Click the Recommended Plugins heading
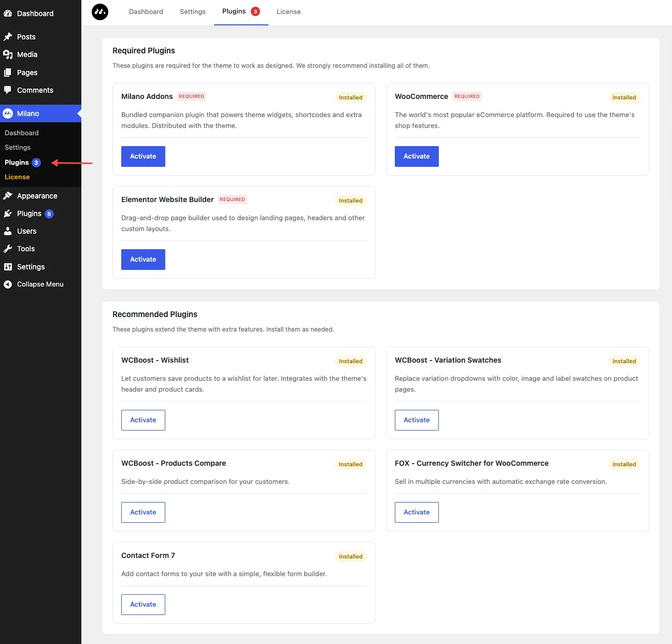Screen dimensions: 672x644 click(x=155, y=314)
